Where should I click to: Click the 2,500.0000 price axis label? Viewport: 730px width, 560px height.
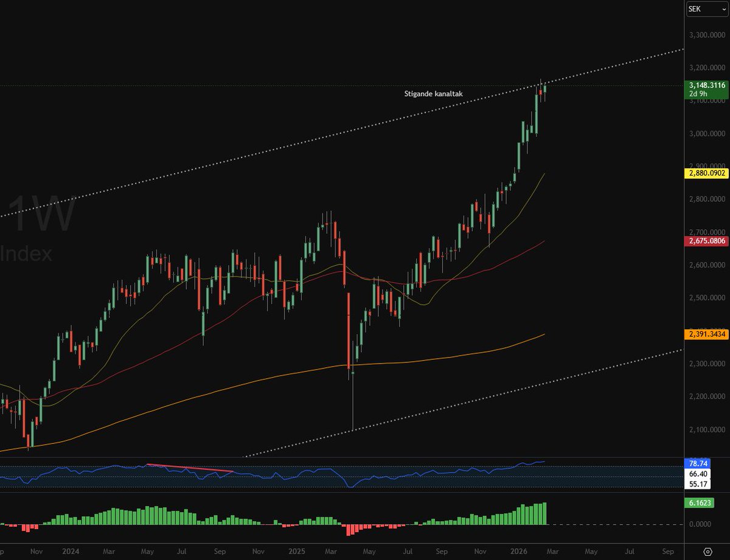tap(707, 298)
